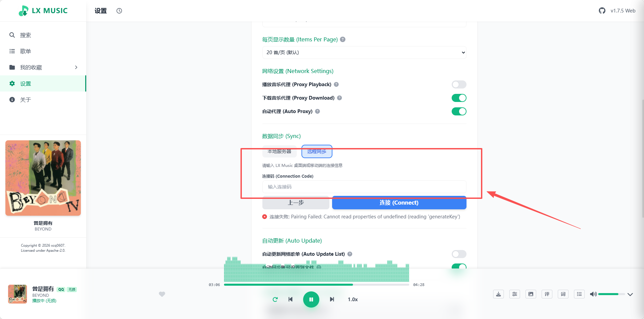The image size is (644, 319).
Task: Open the equalizer sliders icon
Action: click(x=515, y=294)
